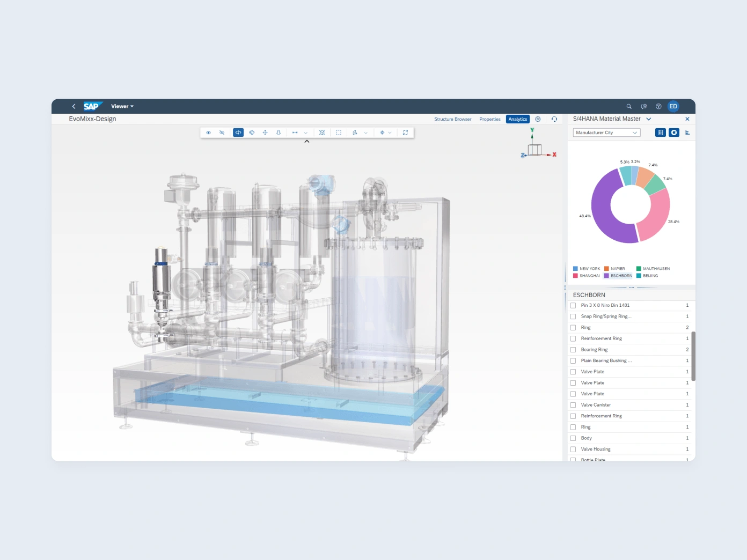Expand the predefined views dropdown arrow
The width and height of the screenshot is (747, 560).
pyautogui.click(x=390, y=132)
